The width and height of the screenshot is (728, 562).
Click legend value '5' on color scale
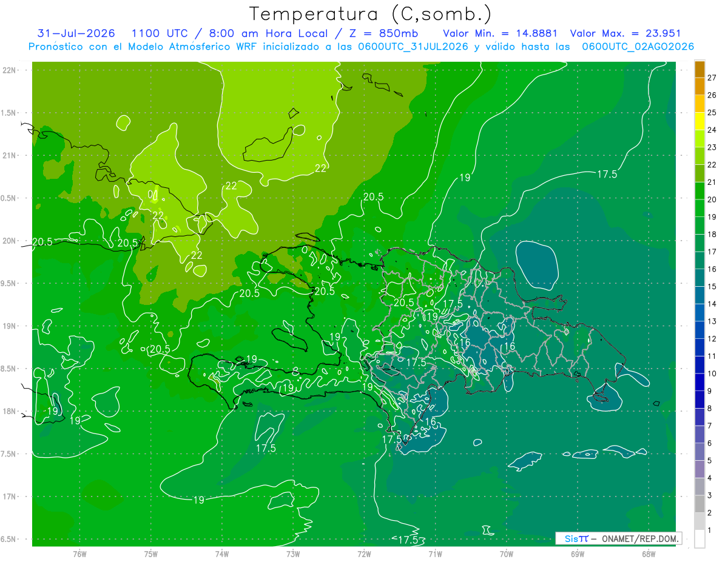pos(710,461)
